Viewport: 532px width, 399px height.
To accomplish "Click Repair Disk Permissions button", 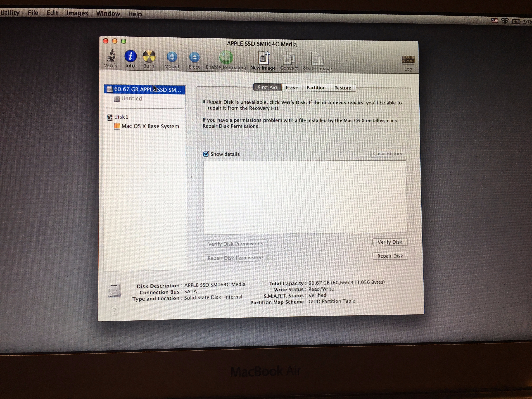I will coord(235,258).
